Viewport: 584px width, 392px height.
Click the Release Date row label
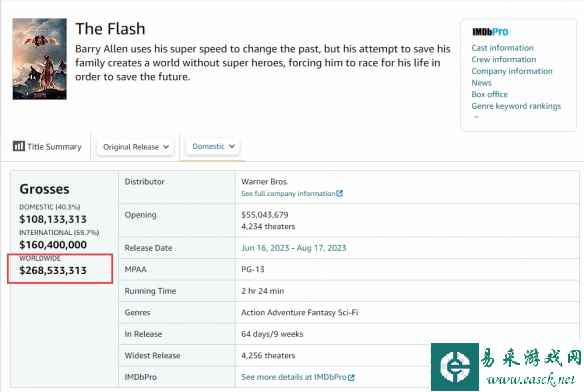point(148,248)
